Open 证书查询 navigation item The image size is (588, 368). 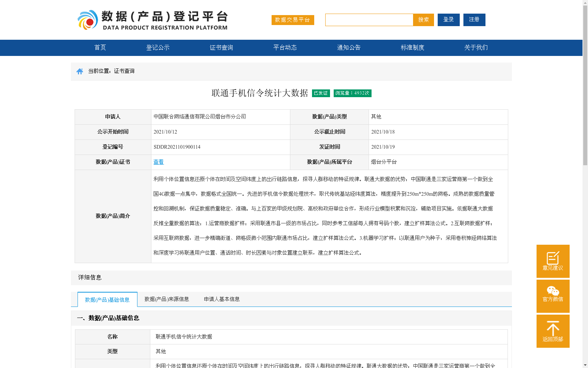click(221, 47)
